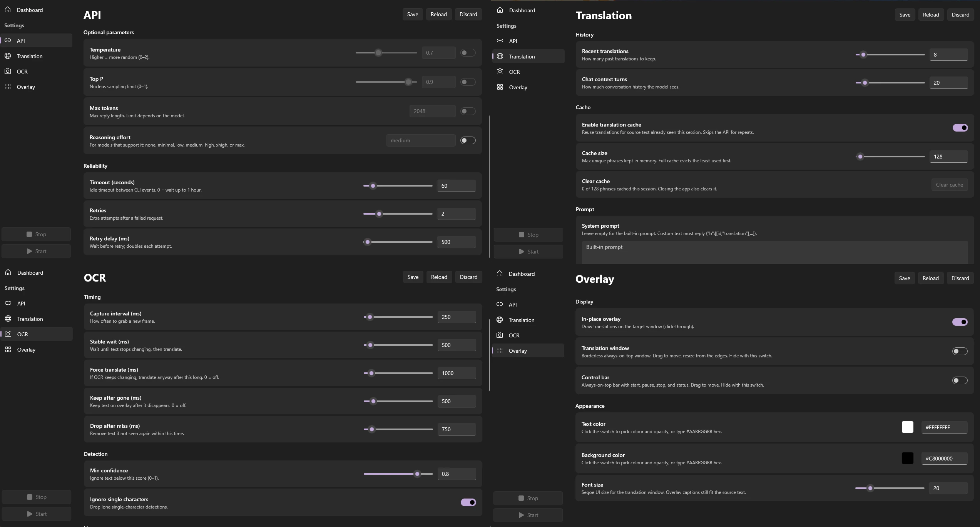Click Translation globe icon in Overlay page sidebar
This screenshot has width=980, height=527.
click(x=500, y=320)
